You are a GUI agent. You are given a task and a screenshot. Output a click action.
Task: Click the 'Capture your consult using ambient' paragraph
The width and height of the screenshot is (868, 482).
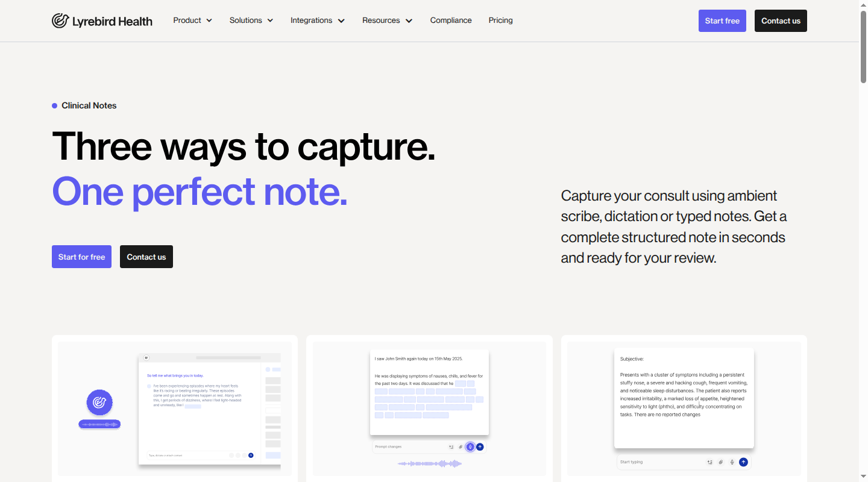[674, 227]
